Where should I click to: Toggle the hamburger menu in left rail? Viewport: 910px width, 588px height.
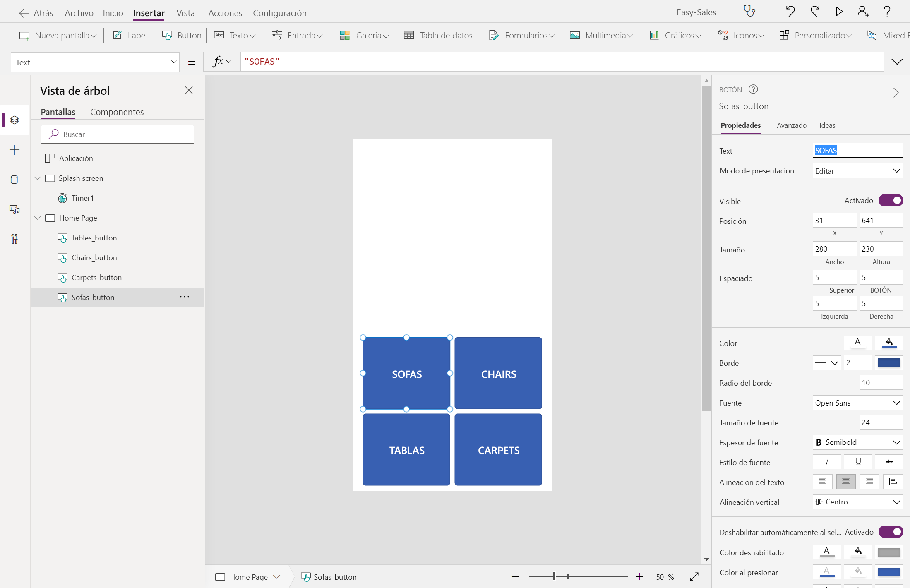point(14,90)
